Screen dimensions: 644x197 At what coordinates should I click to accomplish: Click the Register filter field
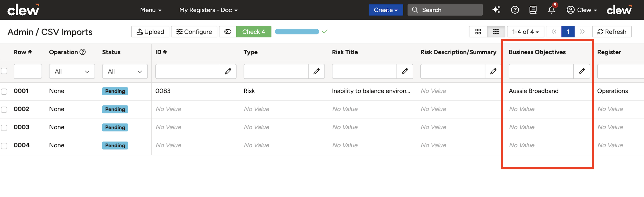click(620, 71)
